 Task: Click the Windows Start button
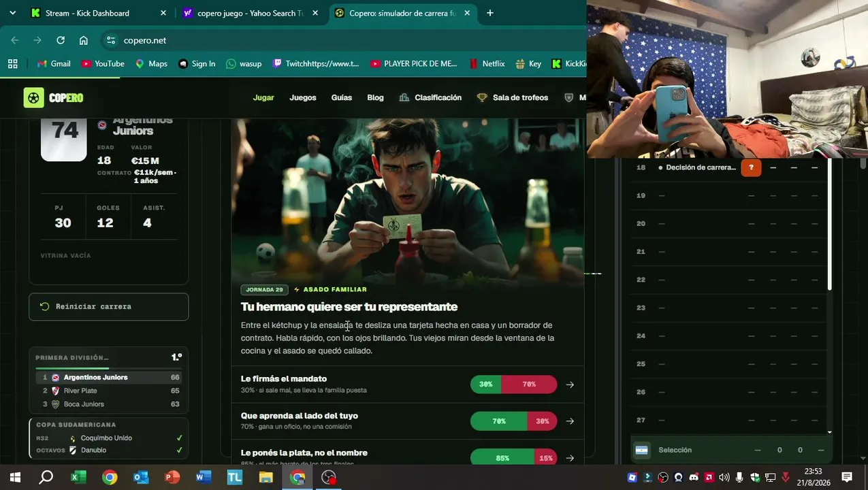[x=15, y=477]
